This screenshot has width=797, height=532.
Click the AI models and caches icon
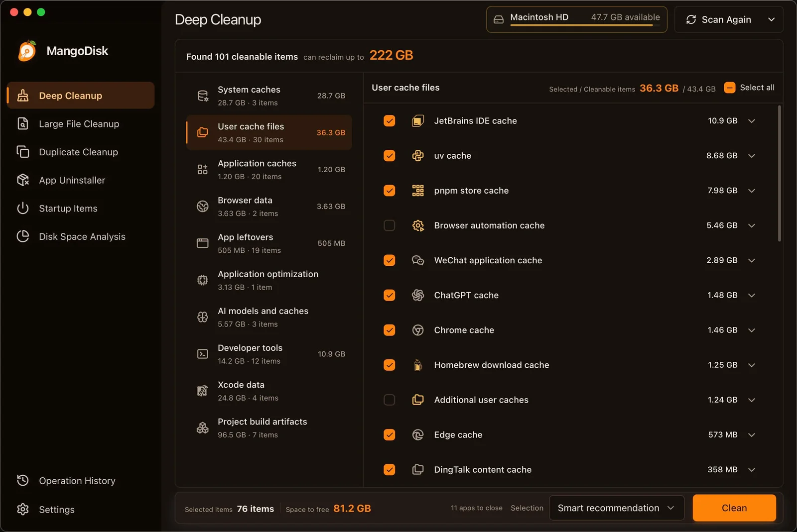(202, 317)
